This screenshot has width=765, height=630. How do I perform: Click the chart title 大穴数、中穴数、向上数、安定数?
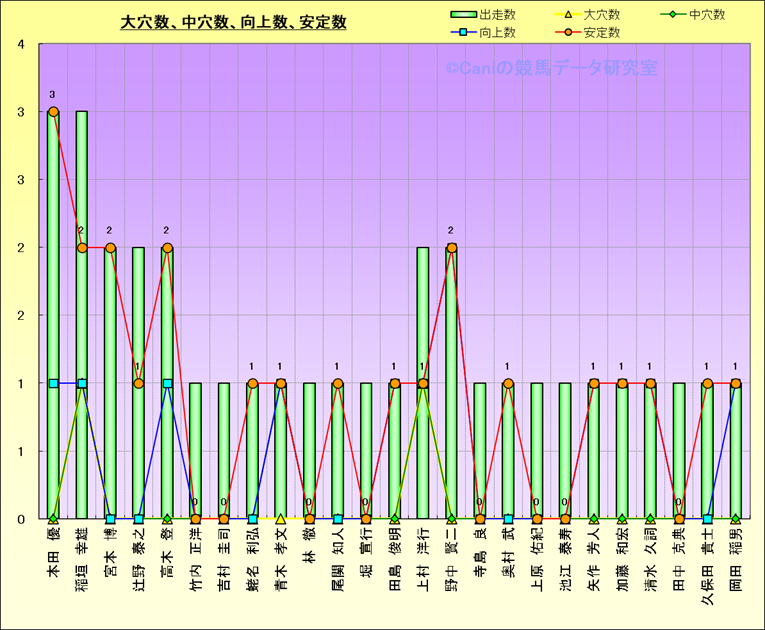[x=233, y=22]
